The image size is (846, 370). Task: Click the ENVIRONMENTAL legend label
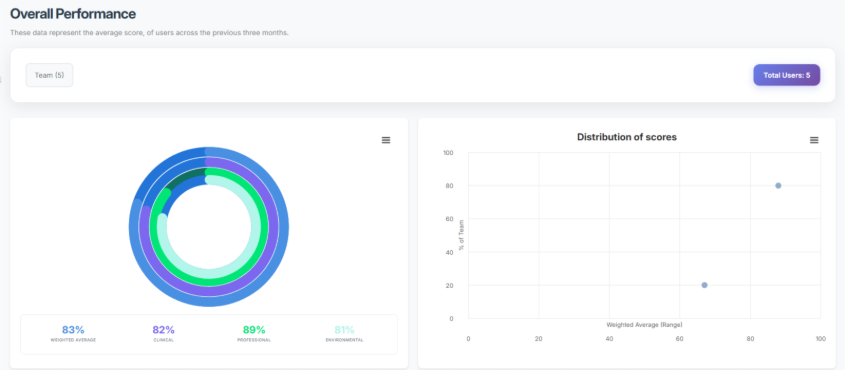(344, 340)
